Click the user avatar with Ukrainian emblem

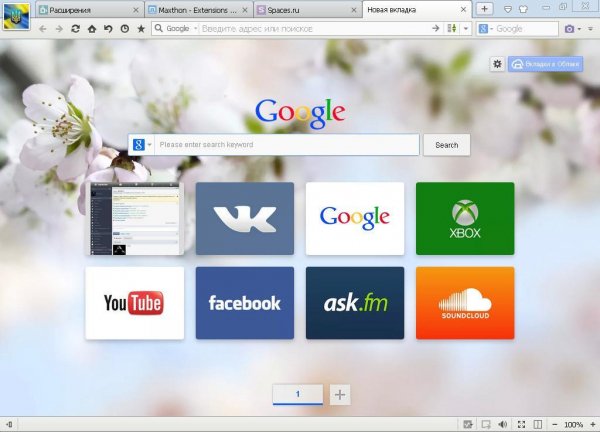(x=16, y=17)
